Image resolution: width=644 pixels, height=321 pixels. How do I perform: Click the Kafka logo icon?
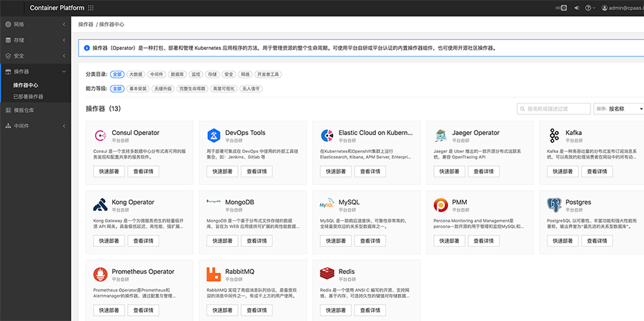(x=554, y=135)
